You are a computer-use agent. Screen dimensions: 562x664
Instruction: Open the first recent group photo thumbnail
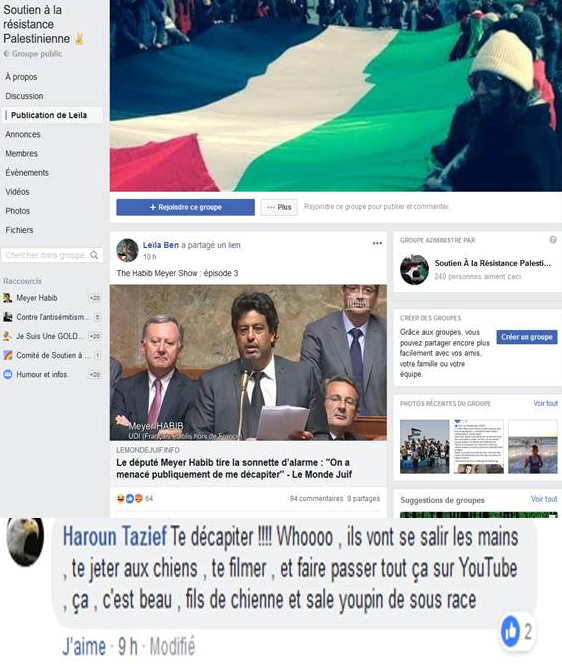pos(424,446)
